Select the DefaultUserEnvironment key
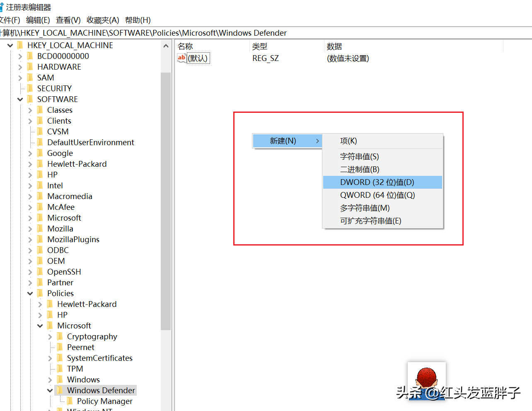The height and width of the screenshot is (411, 532). click(91, 142)
